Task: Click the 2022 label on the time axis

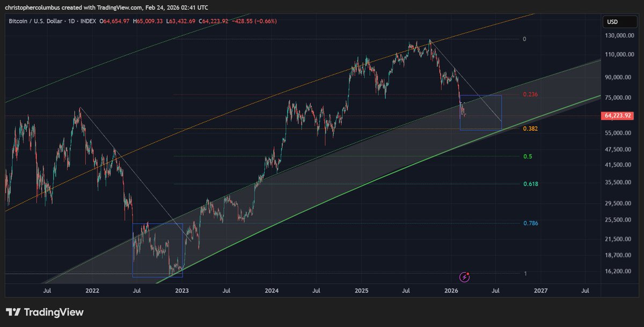Action: tap(92, 290)
